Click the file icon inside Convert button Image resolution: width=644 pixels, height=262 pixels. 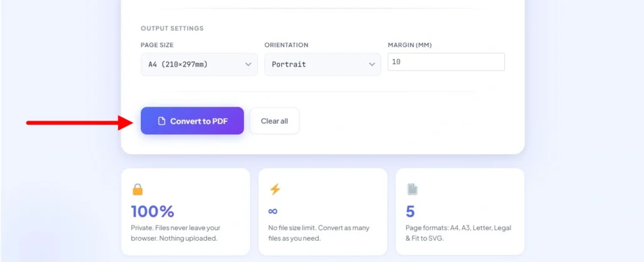coord(162,121)
